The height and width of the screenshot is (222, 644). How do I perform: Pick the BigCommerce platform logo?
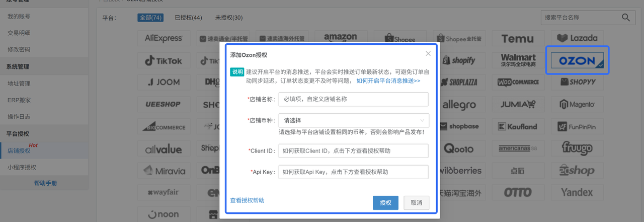[x=164, y=127]
